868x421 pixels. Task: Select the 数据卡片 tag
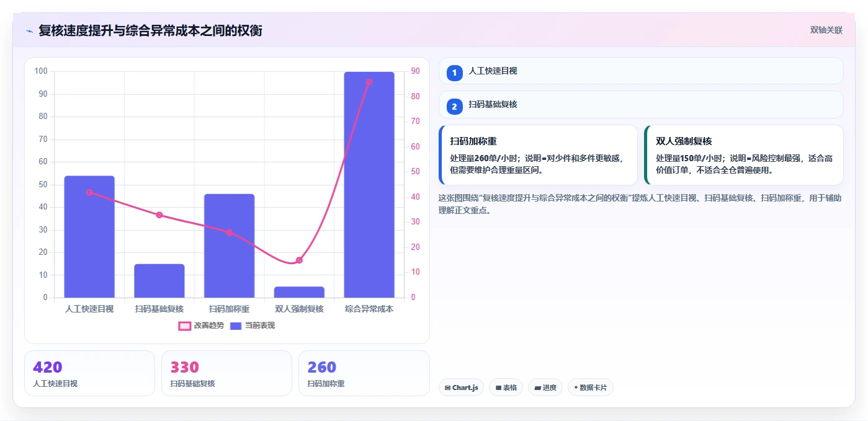(591, 388)
